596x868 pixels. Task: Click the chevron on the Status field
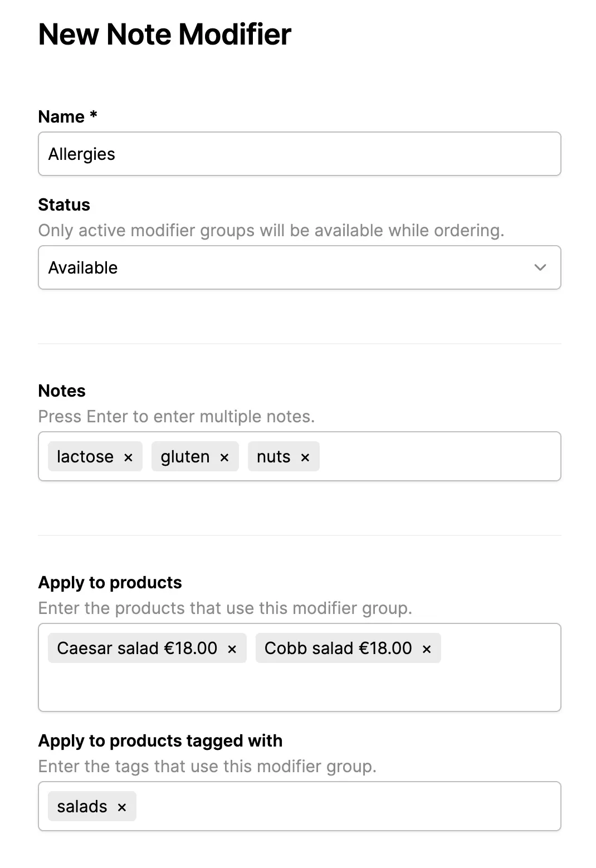(540, 267)
